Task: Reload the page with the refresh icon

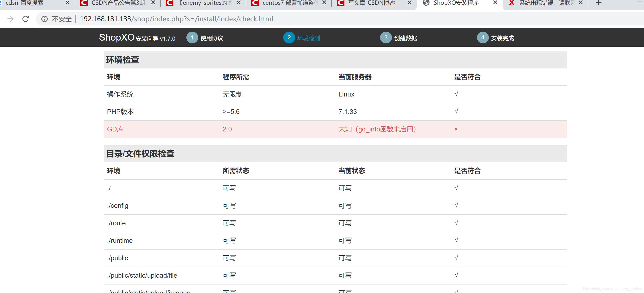Action: pos(26,19)
